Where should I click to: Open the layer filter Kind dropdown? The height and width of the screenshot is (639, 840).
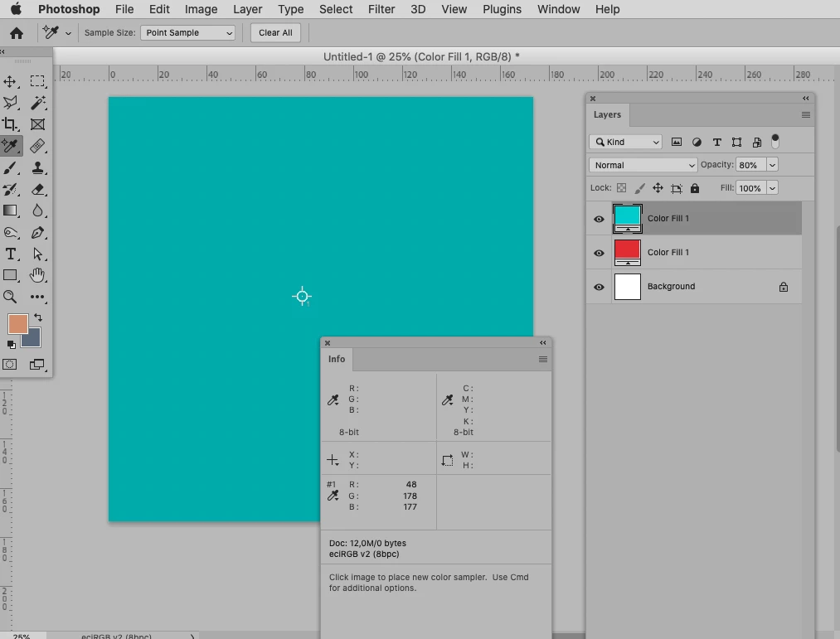tap(626, 142)
